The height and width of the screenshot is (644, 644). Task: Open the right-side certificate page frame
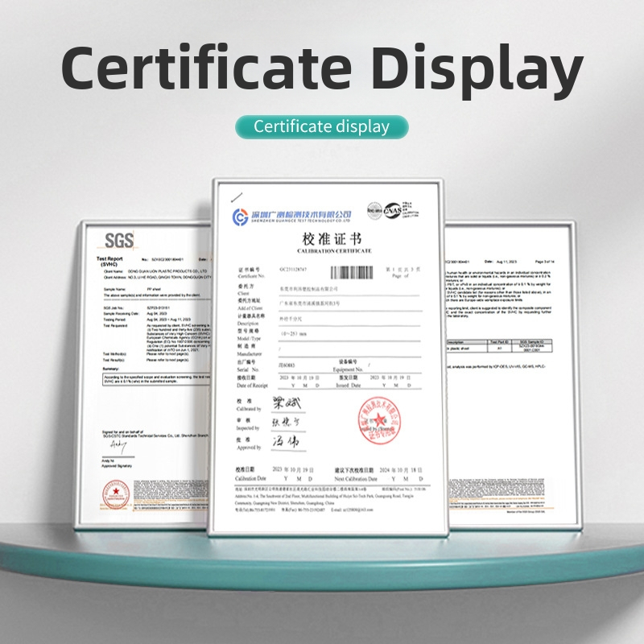[509, 378]
